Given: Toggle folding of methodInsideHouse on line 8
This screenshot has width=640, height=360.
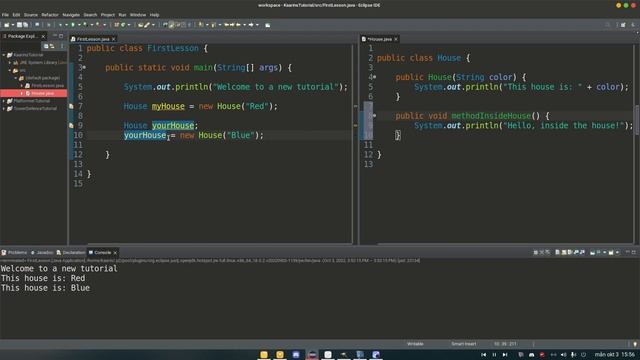Looking at the screenshot, I should [x=375, y=116].
